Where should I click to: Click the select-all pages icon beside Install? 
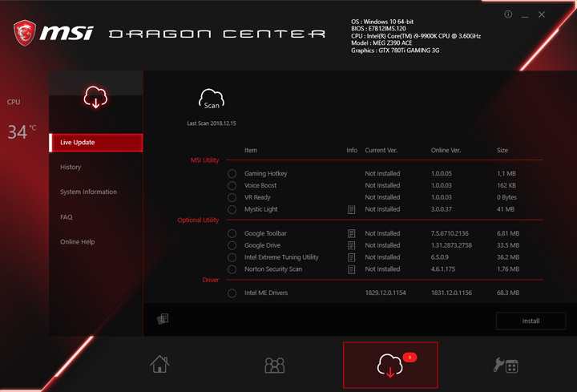[163, 319]
